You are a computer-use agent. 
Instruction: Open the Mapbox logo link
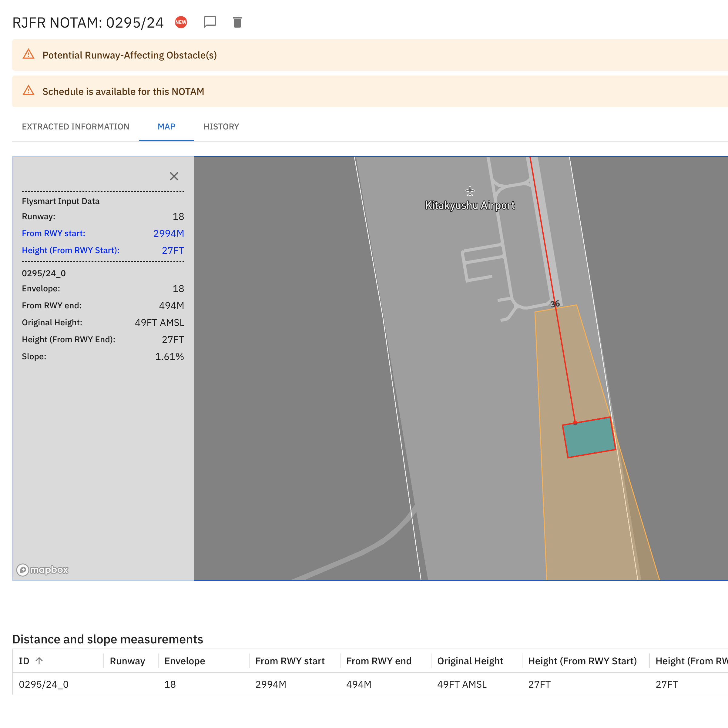(42, 570)
